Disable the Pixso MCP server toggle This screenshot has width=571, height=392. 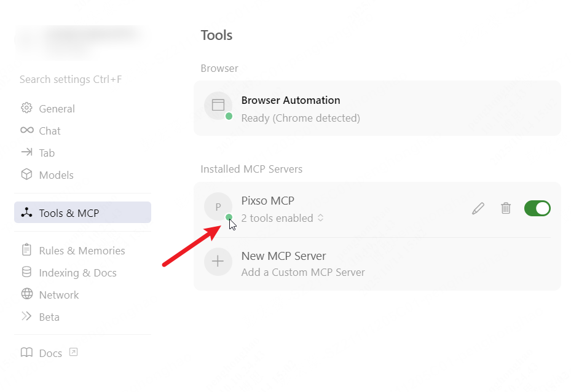click(x=537, y=208)
